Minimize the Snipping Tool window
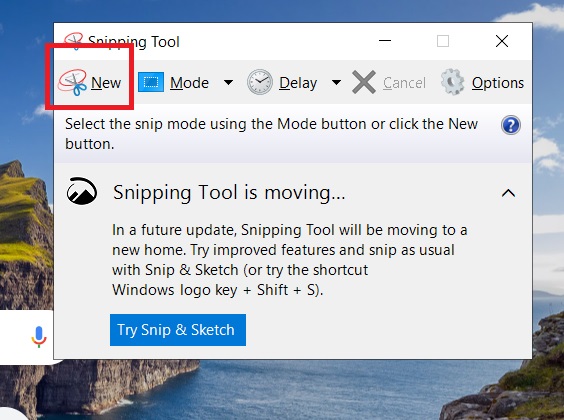The width and height of the screenshot is (564, 420). tap(385, 41)
